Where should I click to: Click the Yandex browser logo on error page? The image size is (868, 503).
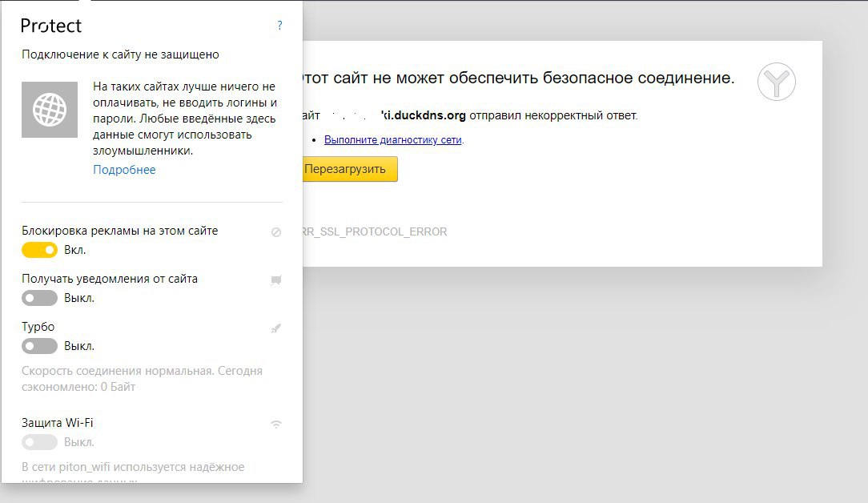776,82
